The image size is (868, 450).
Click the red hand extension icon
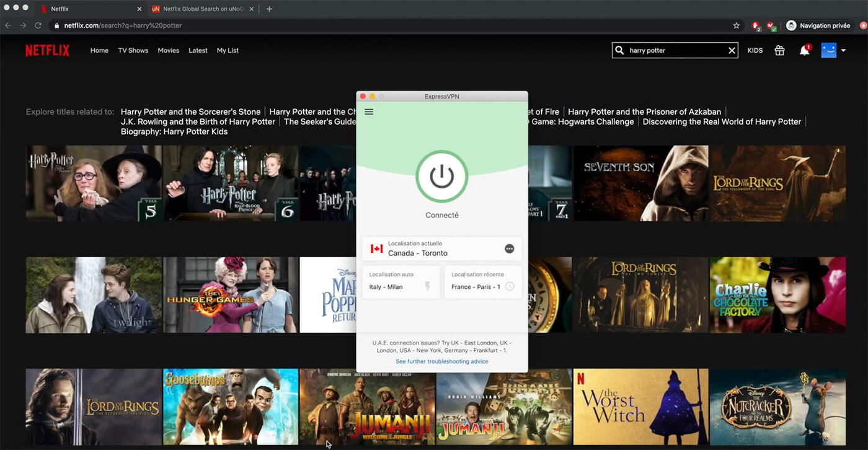756,25
